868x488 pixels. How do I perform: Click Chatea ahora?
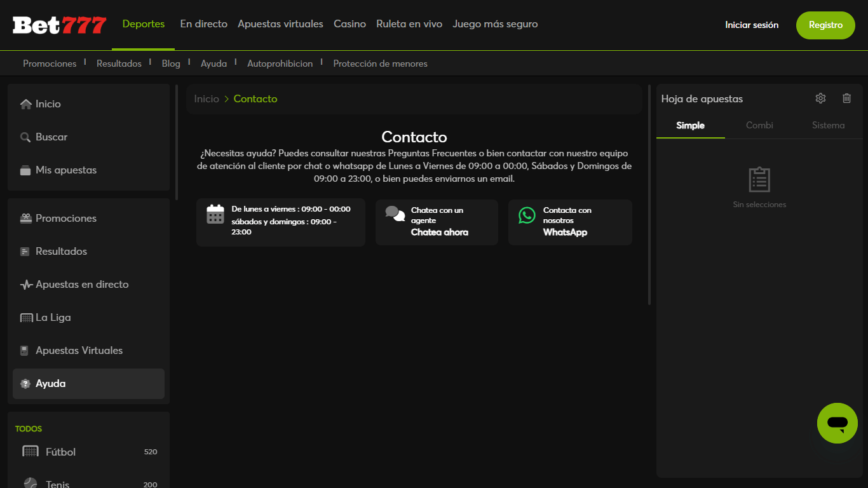tap(440, 233)
